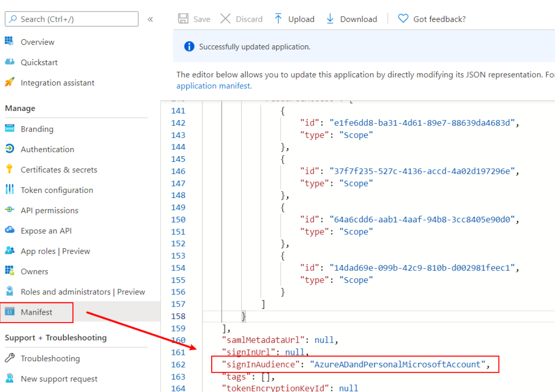Open the Quickstart menu item
Viewport: 555px width, 392px height.
[x=39, y=62]
